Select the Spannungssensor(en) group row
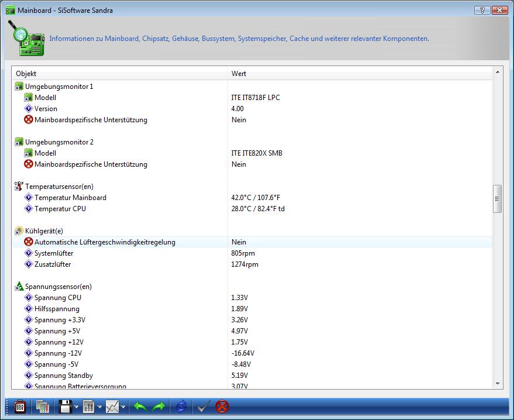 coord(252,287)
